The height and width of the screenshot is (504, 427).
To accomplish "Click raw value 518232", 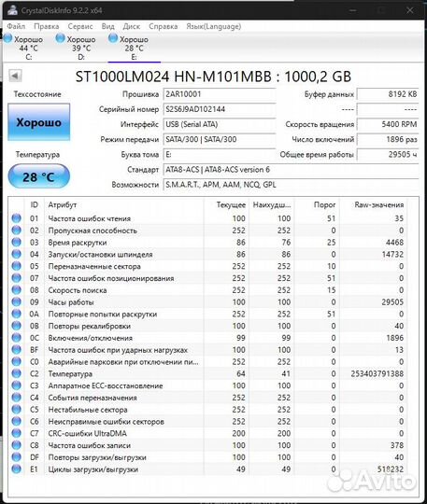I will 391,469.
